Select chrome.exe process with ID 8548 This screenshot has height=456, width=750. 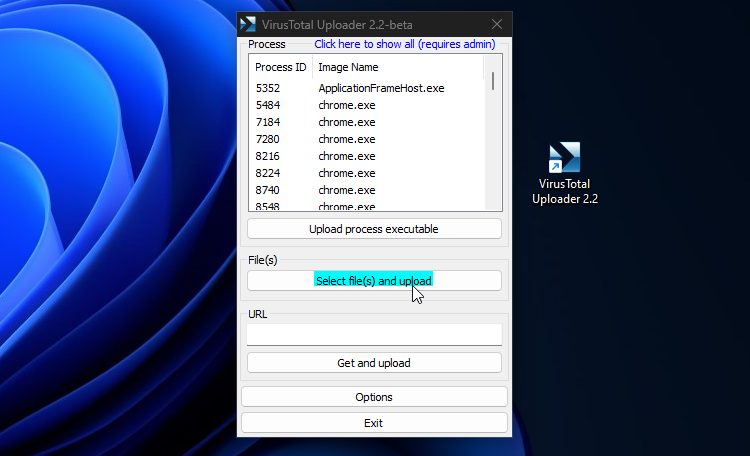click(367, 206)
